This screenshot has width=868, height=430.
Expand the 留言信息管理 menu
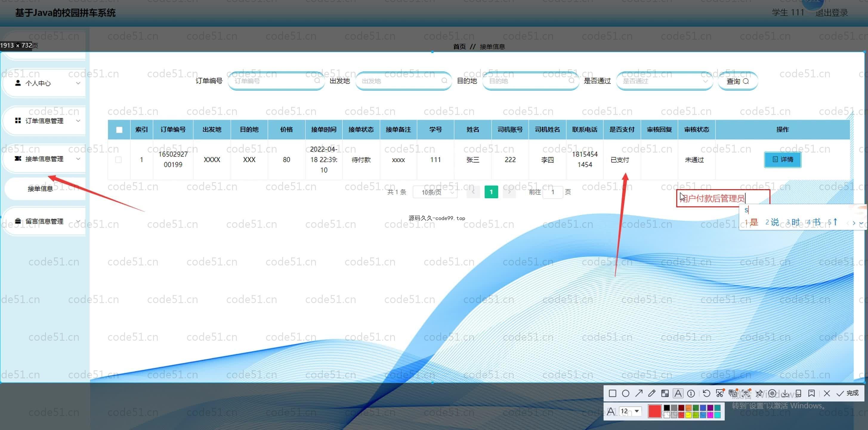pyautogui.click(x=45, y=221)
